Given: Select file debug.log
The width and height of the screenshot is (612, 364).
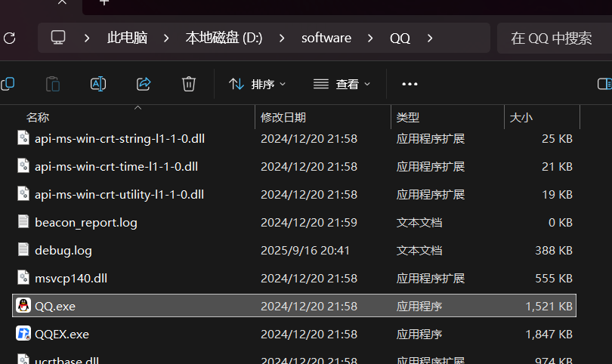Looking at the screenshot, I should [x=63, y=251].
